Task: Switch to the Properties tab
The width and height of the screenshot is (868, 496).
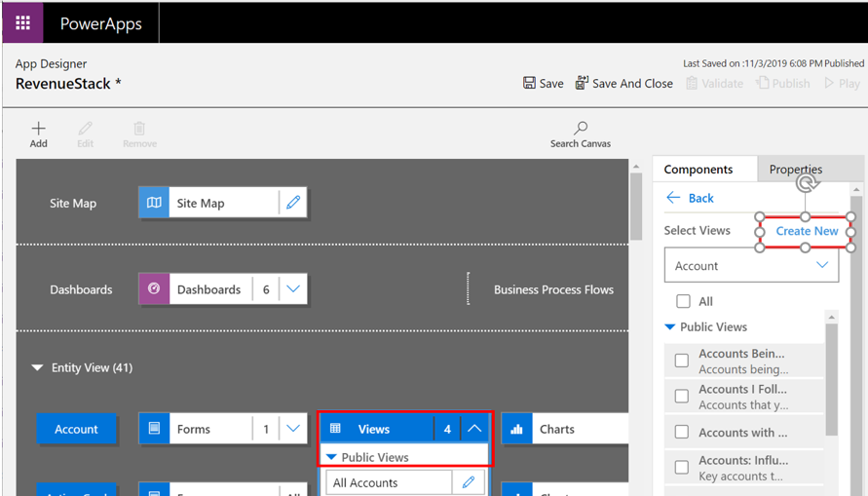Action: click(796, 170)
